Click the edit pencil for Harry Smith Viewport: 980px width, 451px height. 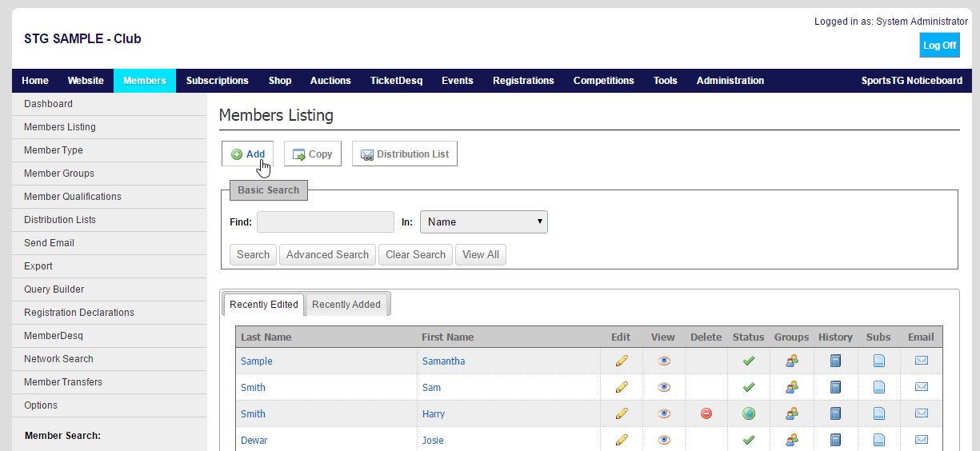click(622, 413)
